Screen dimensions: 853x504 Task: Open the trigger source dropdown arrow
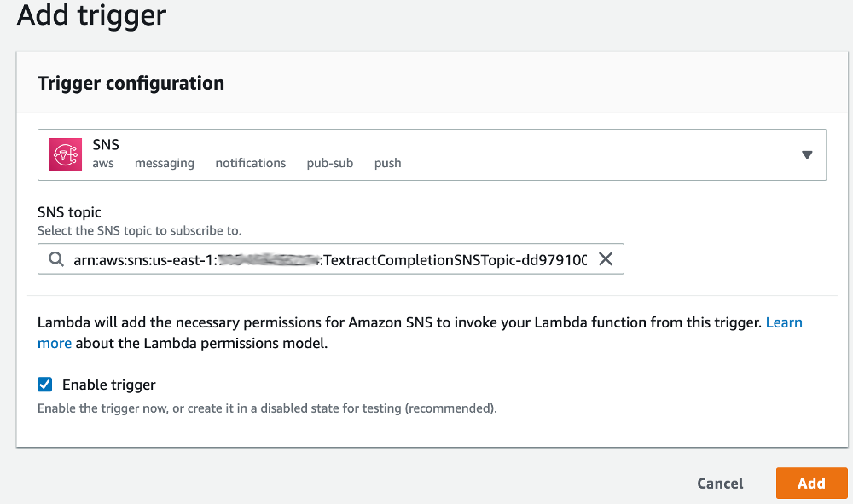(x=807, y=155)
